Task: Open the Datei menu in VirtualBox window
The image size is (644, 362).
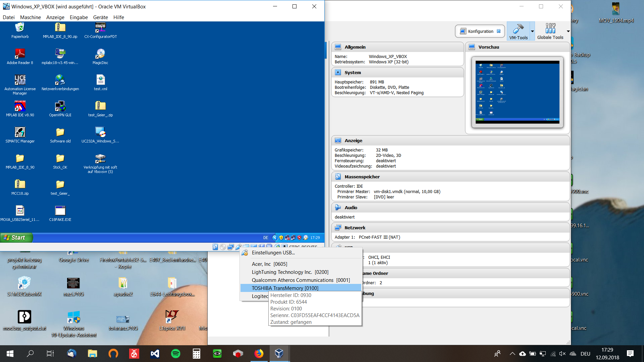Action: [9, 17]
